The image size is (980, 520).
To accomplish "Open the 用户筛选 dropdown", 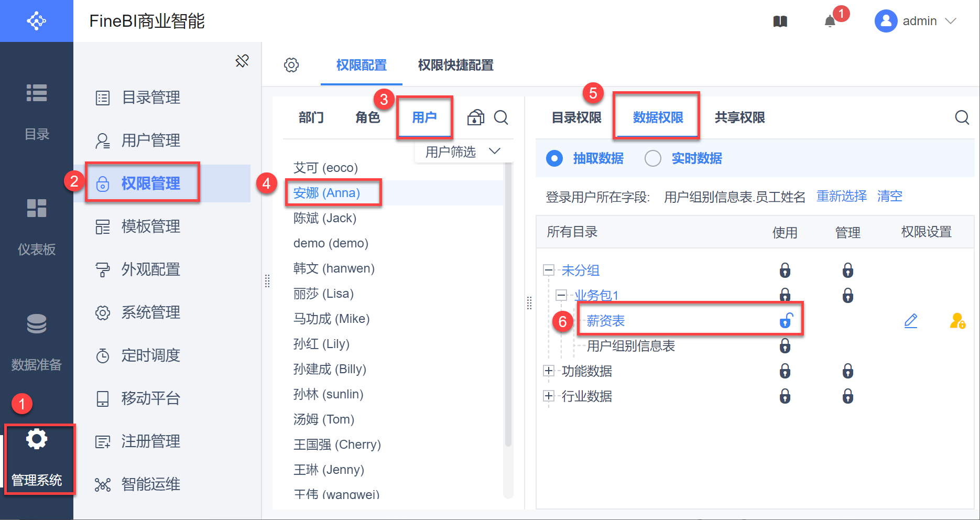I will (x=462, y=152).
